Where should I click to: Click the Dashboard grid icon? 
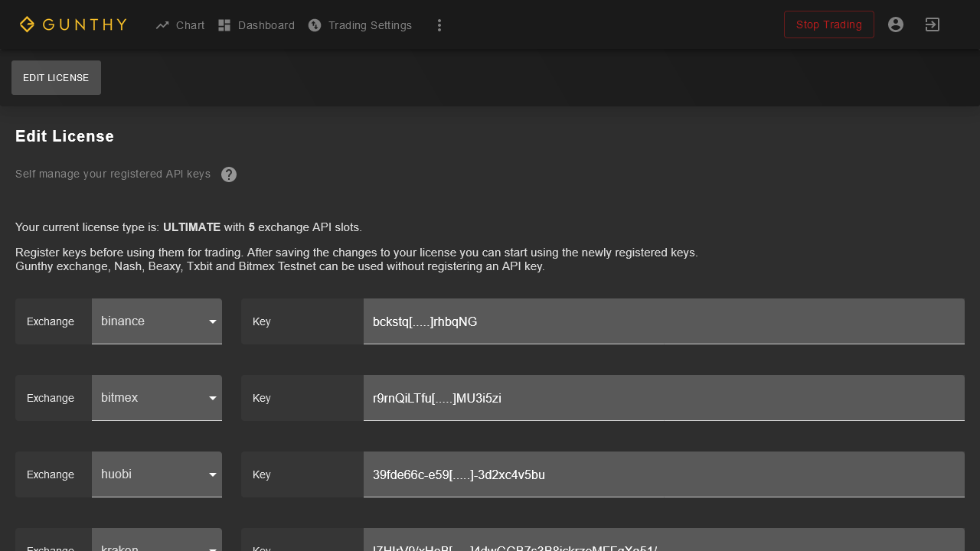coord(224,25)
